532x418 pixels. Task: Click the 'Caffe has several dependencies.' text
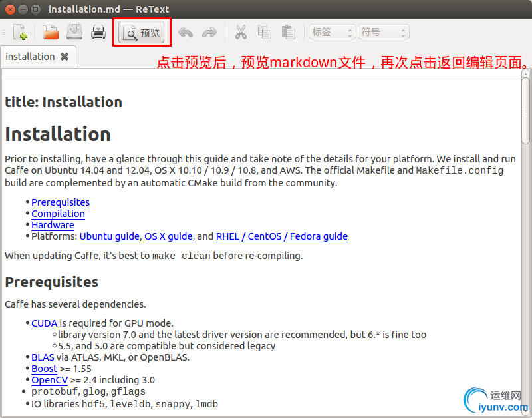click(x=75, y=304)
